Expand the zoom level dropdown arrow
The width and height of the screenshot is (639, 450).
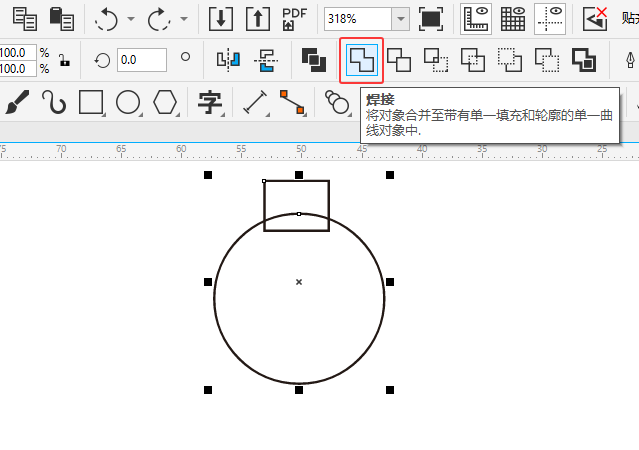[401, 19]
